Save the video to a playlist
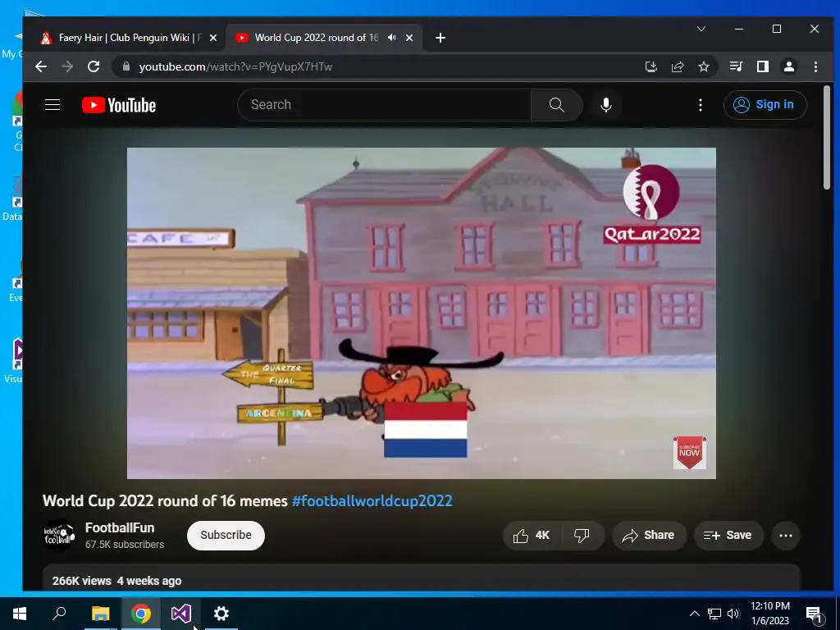Viewport: 840px width, 630px height. pyautogui.click(x=728, y=535)
